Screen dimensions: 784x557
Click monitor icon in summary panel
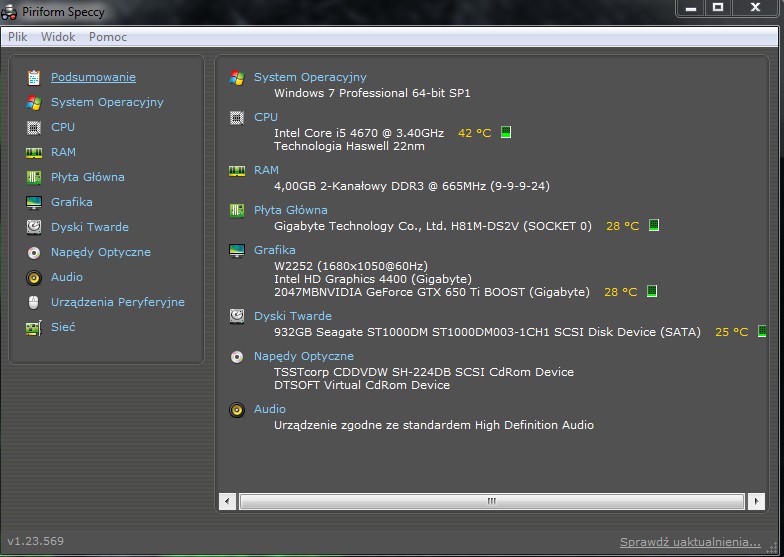pos(236,250)
